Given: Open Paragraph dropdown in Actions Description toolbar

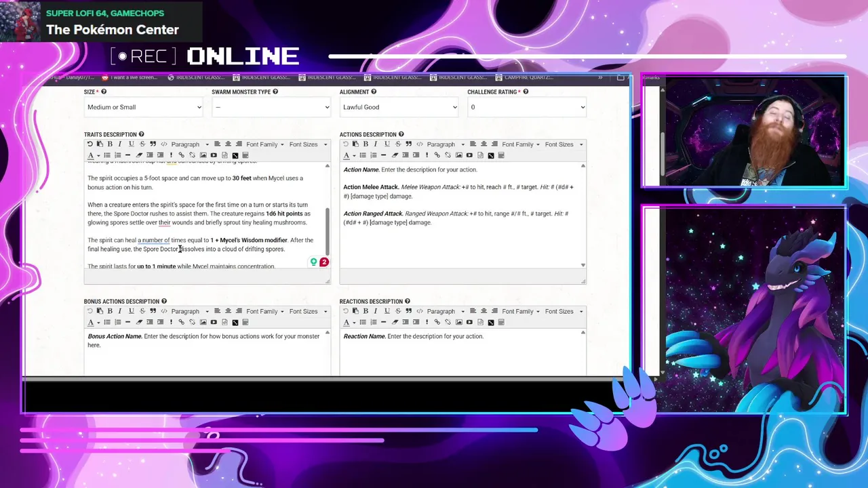Looking at the screenshot, I should tap(446, 144).
